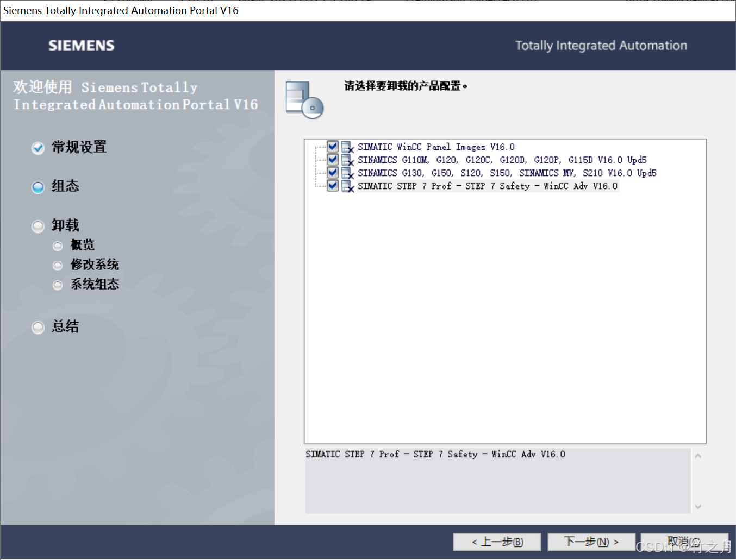
Task: Click uninstall icon beside SINAMICS G110M row
Action: pyautogui.click(x=347, y=160)
